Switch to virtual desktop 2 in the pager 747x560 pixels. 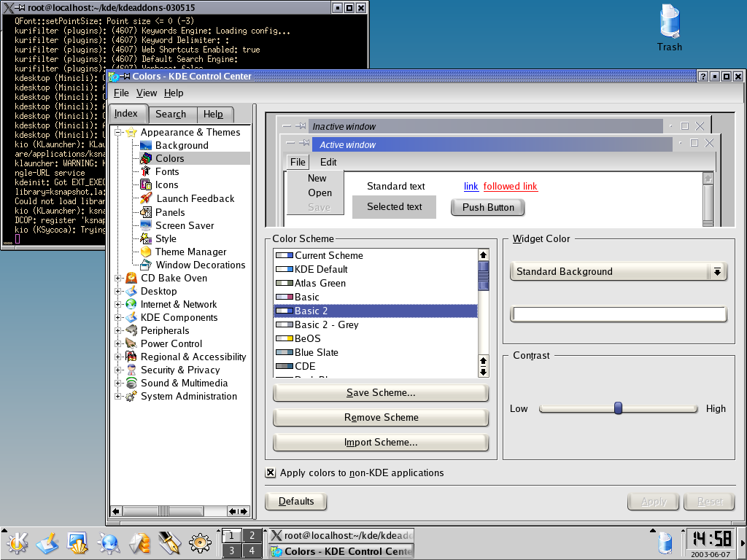pyautogui.click(x=252, y=536)
